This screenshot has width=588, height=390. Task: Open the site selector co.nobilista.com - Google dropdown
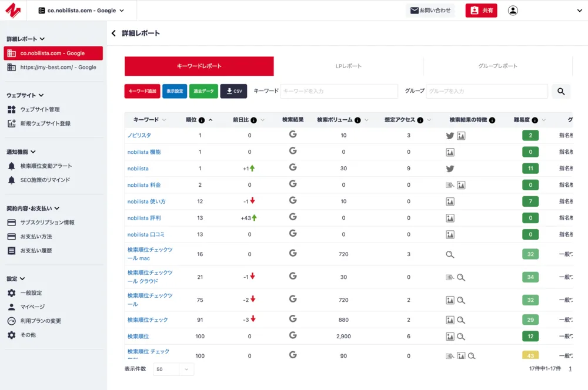81,11
